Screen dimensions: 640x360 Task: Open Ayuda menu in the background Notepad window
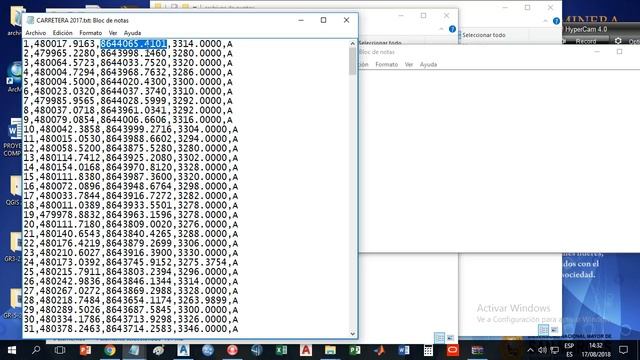428,64
